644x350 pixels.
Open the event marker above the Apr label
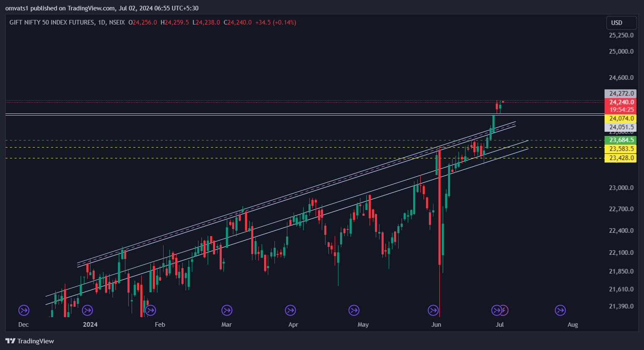(290, 310)
